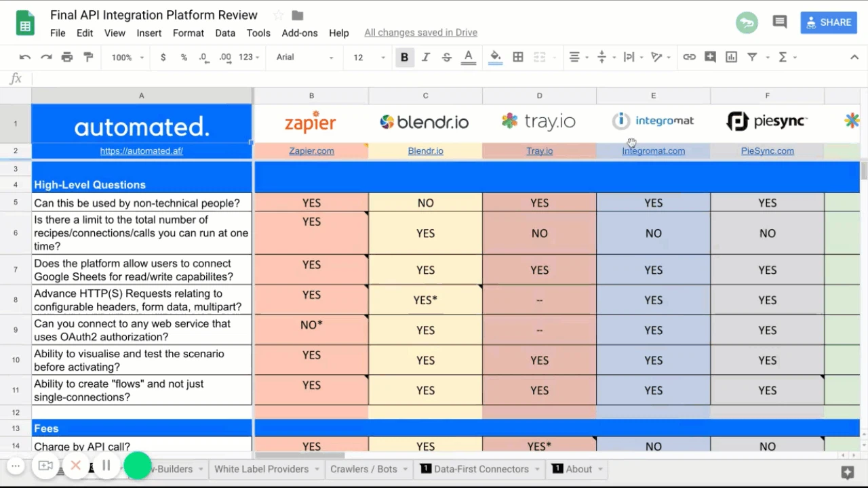Open the Help menu
This screenshot has height=488, width=868.
point(339,33)
